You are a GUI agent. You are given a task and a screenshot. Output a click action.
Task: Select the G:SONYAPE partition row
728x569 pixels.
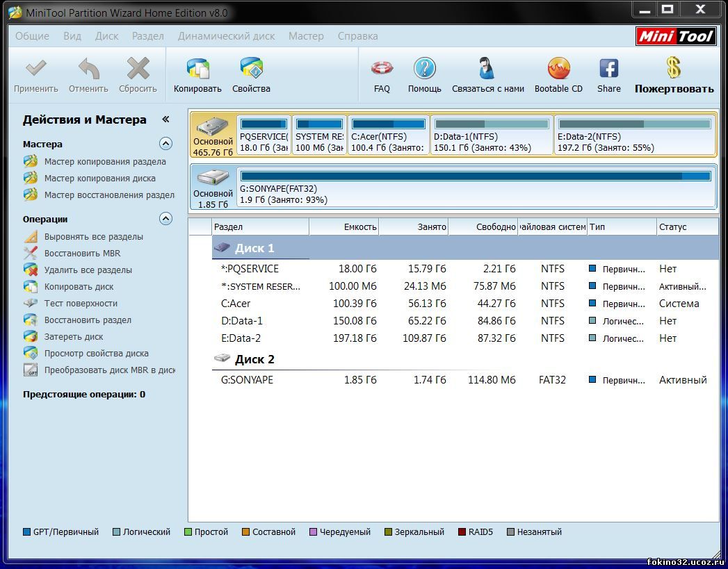pos(465,380)
